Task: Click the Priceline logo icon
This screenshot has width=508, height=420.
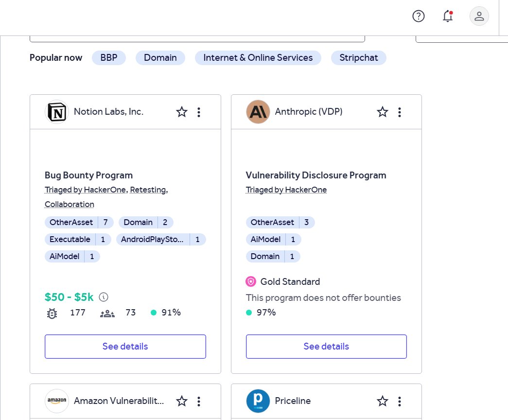Action: pyautogui.click(x=258, y=401)
